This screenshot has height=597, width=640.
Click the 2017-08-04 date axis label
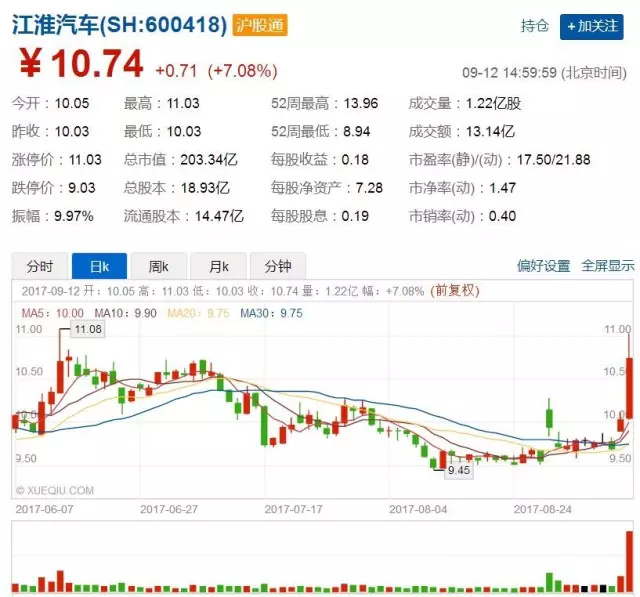pyautogui.click(x=418, y=509)
